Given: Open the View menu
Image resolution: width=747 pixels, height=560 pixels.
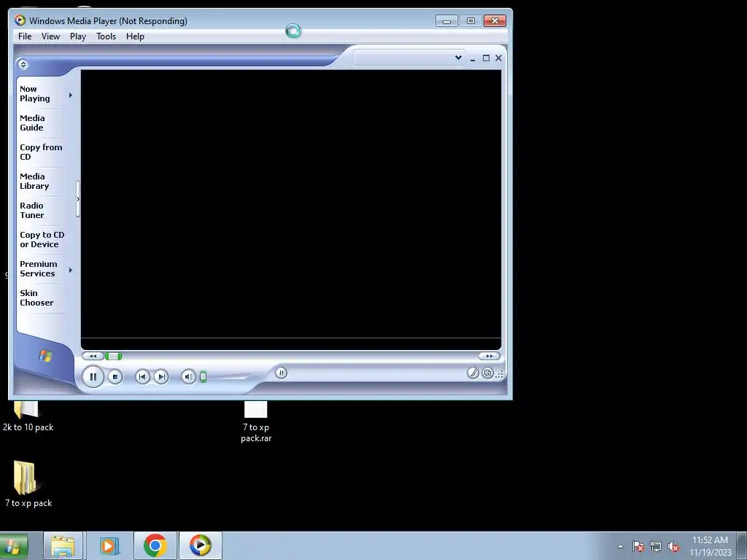Looking at the screenshot, I should (x=50, y=36).
